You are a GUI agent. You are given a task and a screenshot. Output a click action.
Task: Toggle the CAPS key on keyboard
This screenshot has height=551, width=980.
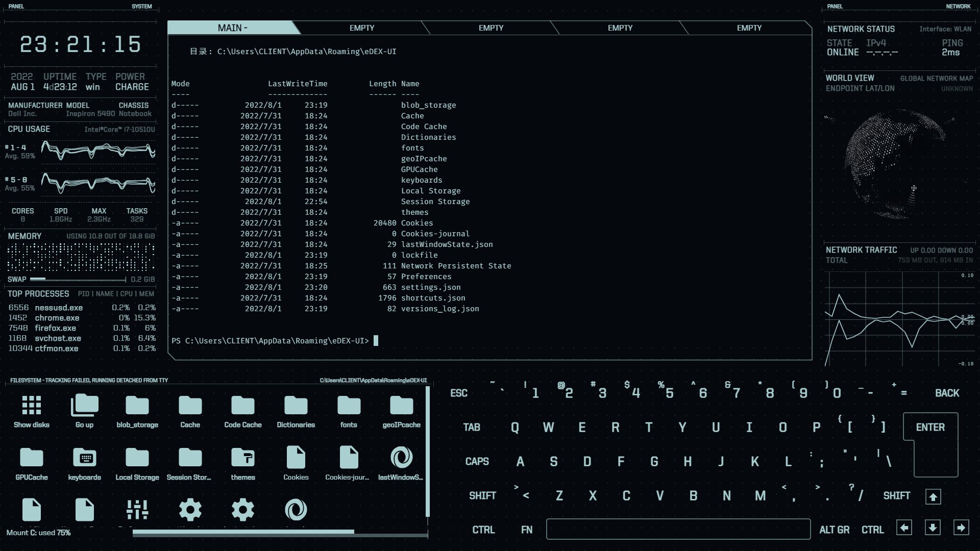[477, 462]
